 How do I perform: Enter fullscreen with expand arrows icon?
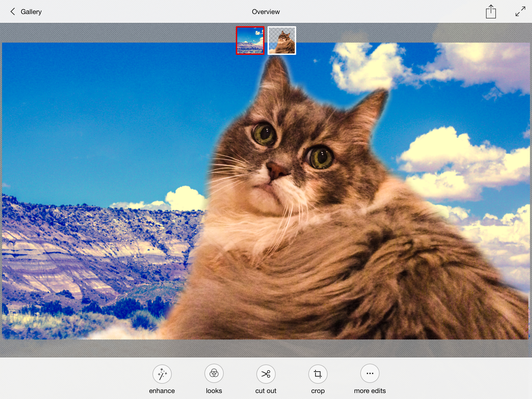(520, 11)
